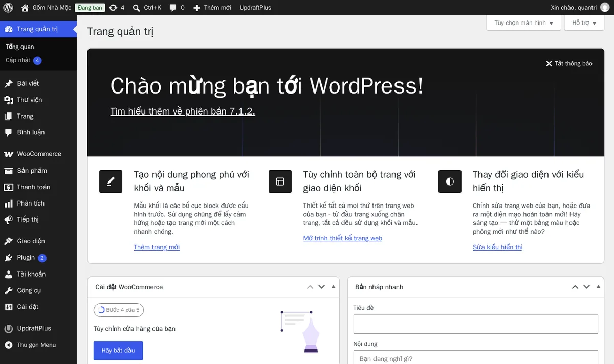This screenshot has height=364, width=614.
Task: Move Bản nháp nhanh panel up
Action: click(x=575, y=287)
